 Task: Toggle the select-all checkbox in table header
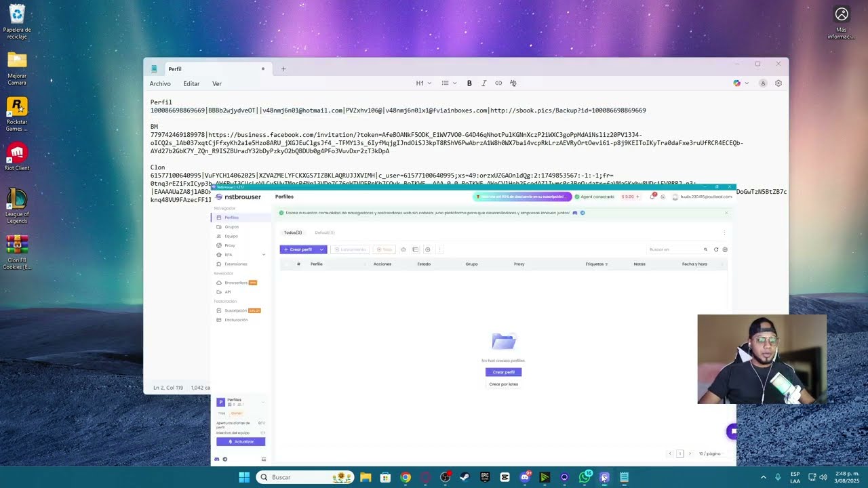(286, 264)
